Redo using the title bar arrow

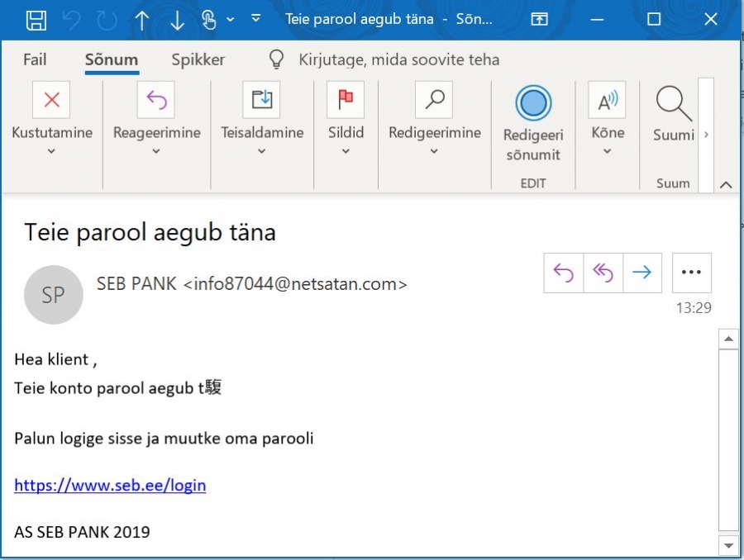click(x=107, y=21)
